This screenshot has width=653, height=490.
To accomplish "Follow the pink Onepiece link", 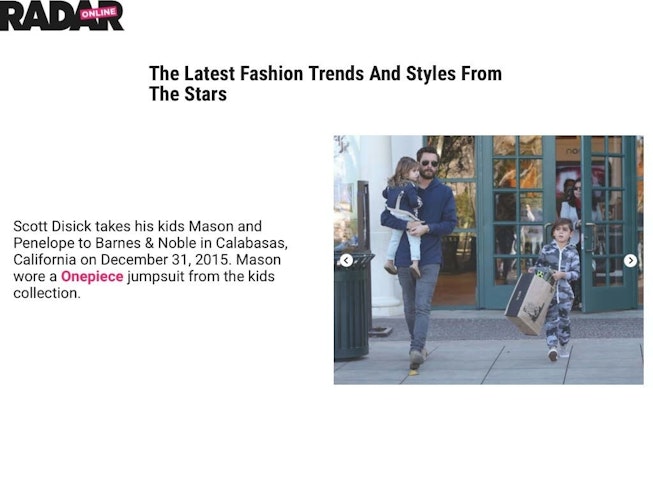I will [92, 276].
